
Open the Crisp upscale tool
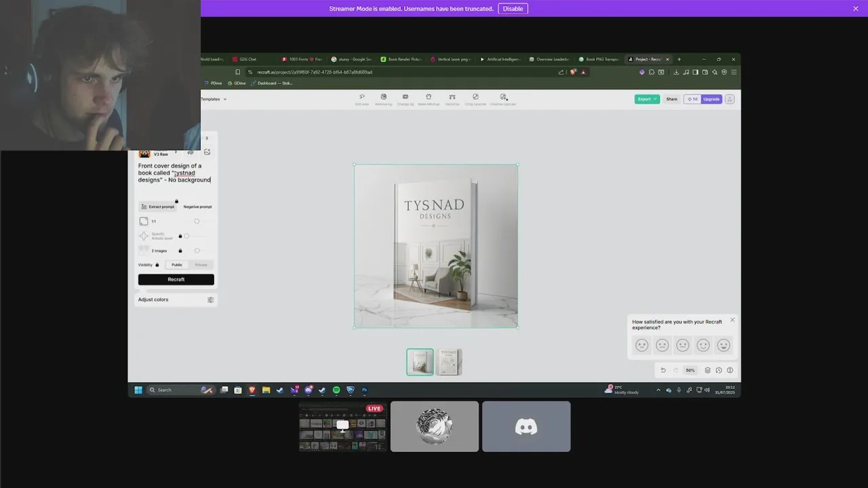coord(475,99)
